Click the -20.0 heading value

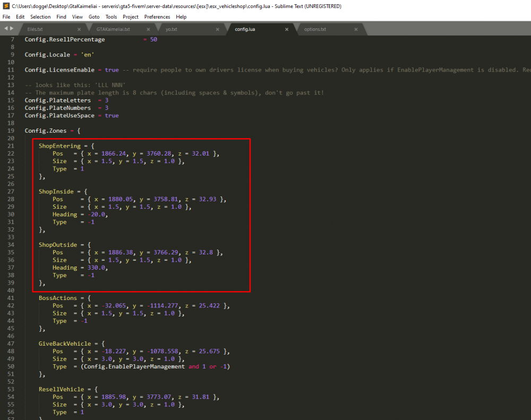[97, 215]
